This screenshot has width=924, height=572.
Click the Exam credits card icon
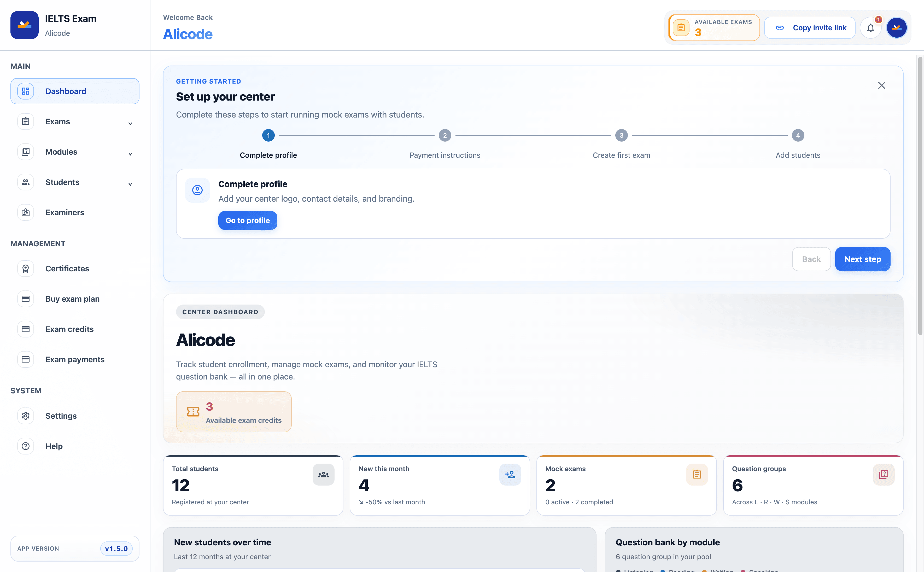26,329
